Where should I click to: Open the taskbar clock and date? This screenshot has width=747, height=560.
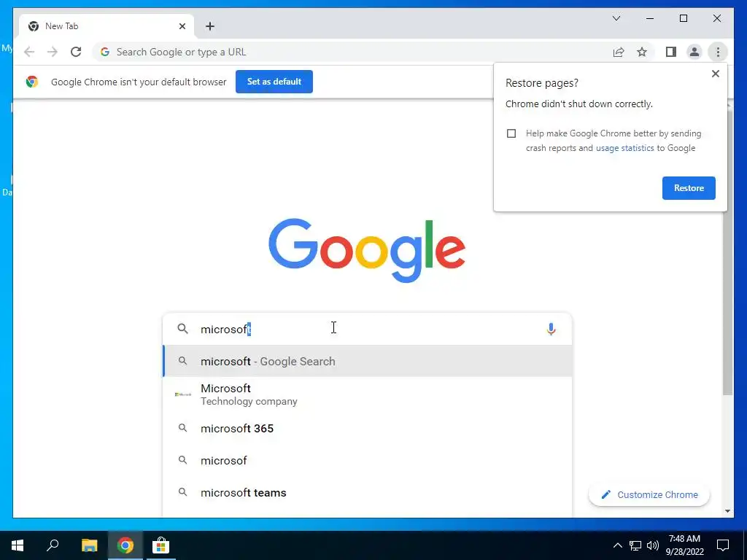(684, 545)
